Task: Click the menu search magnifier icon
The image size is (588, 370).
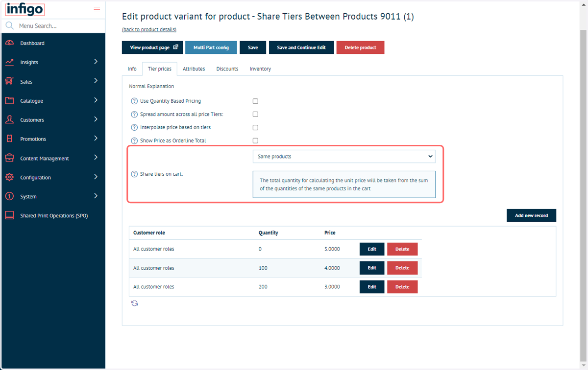Action: pyautogui.click(x=9, y=25)
